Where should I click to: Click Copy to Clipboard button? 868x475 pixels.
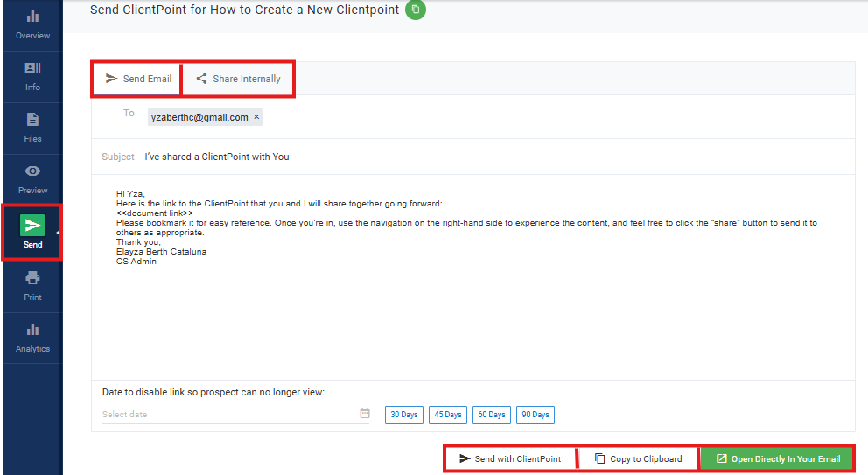638,458
